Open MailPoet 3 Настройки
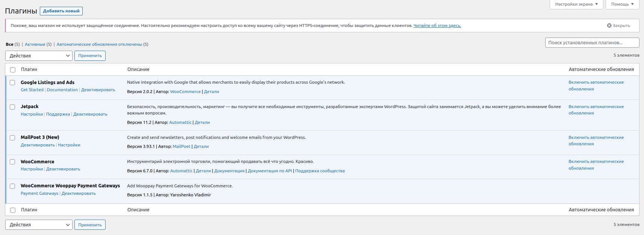Viewport: 644px width, 235px height. (69, 145)
